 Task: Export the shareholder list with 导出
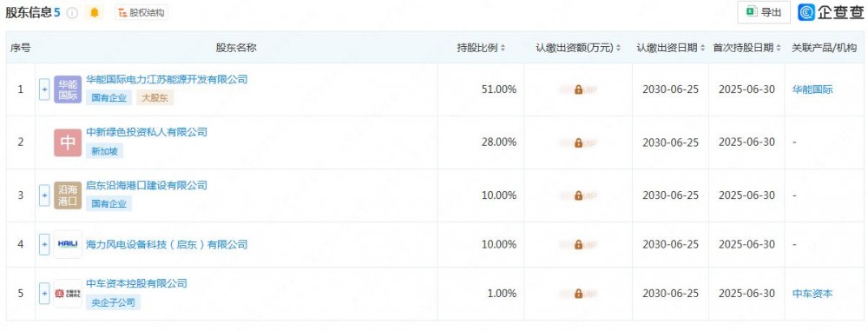click(x=764, y=13)
